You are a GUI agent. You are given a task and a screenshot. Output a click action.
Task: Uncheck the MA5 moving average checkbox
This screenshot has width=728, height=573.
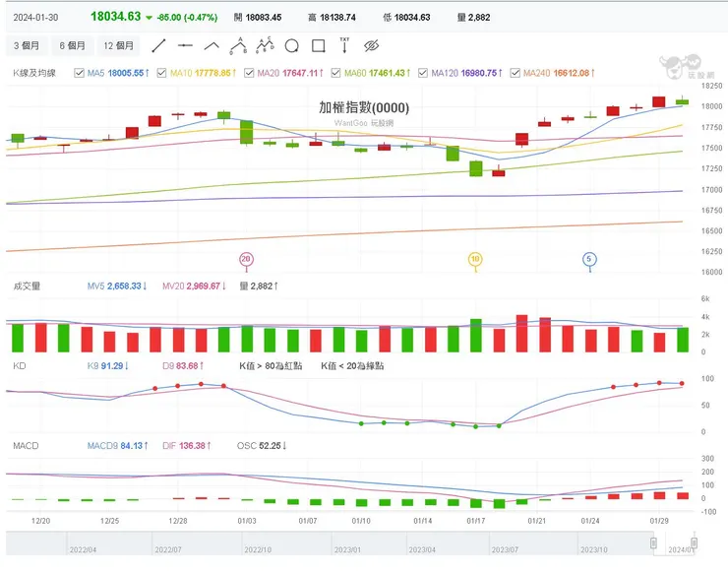click(x=79, y=73)
